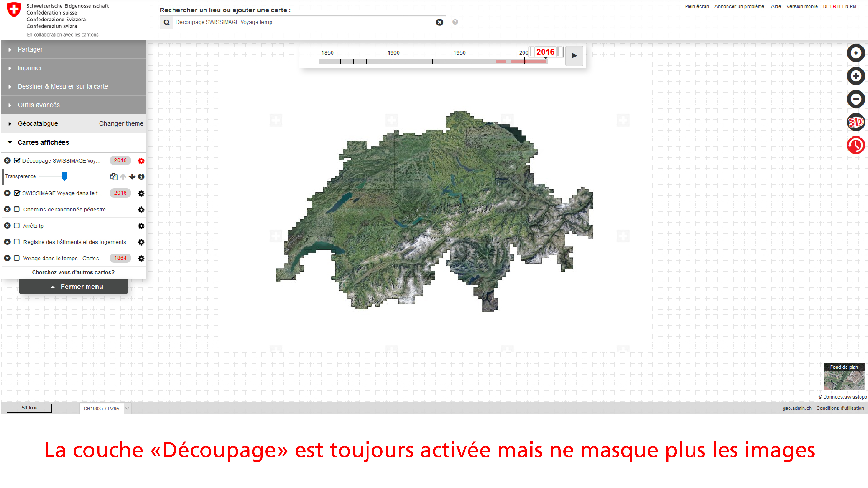Enable Registre des bâtiments et des logements
The height and width of the screenshot is (488, 868).
[x=16, y=242]
